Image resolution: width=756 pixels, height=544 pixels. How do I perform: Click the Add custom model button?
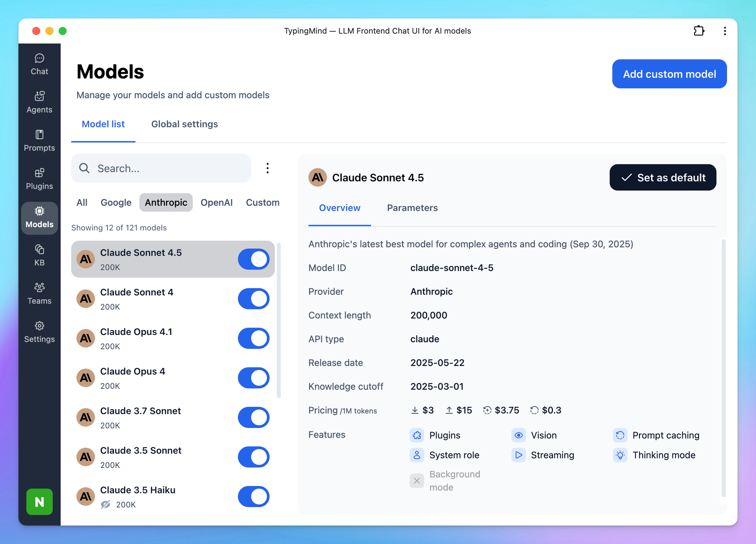coord(669,74)
